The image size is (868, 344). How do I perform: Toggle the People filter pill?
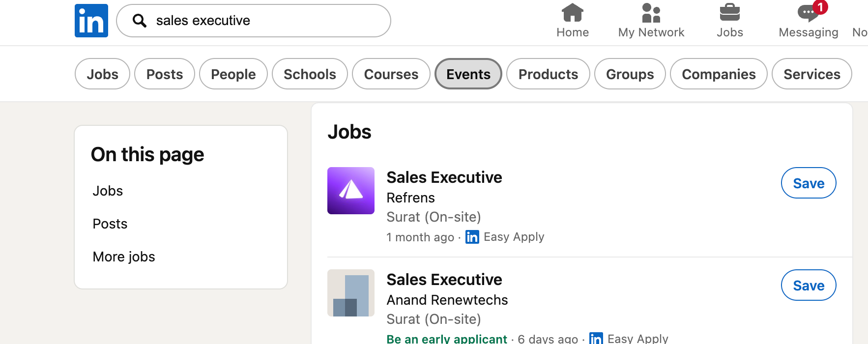[233, 74]
